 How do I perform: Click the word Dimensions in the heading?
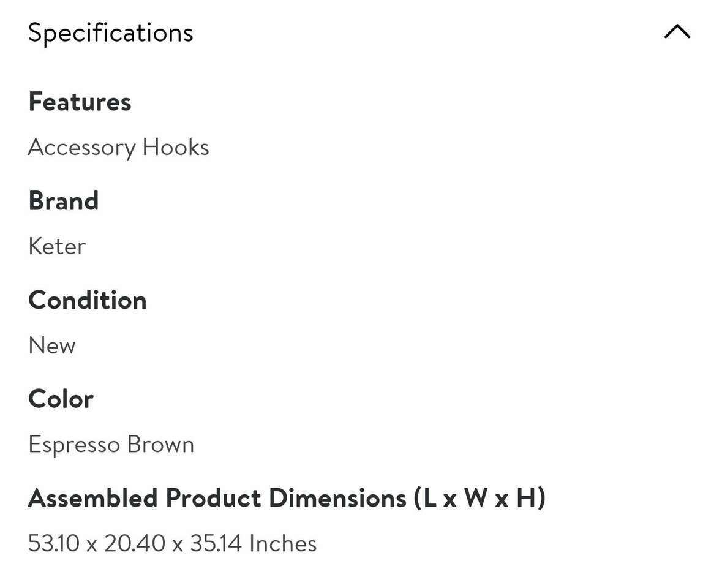[x=337, y=499]
